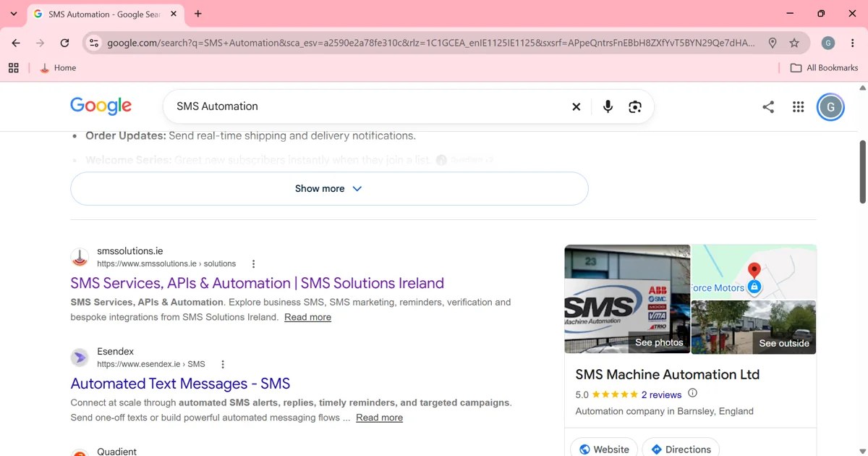Start a voice search with the microphone icon

pos(608,106)
